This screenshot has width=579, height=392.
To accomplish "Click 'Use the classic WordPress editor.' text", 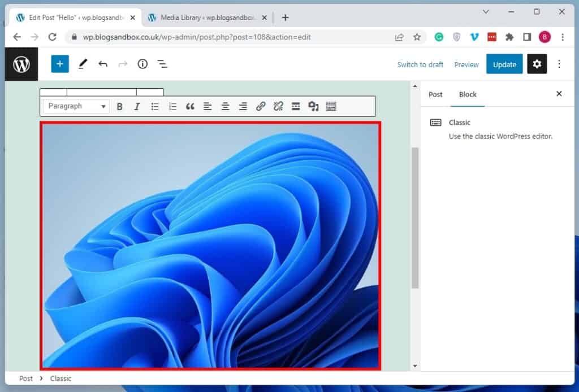I will pyautogui.click(x=501, y=137).
